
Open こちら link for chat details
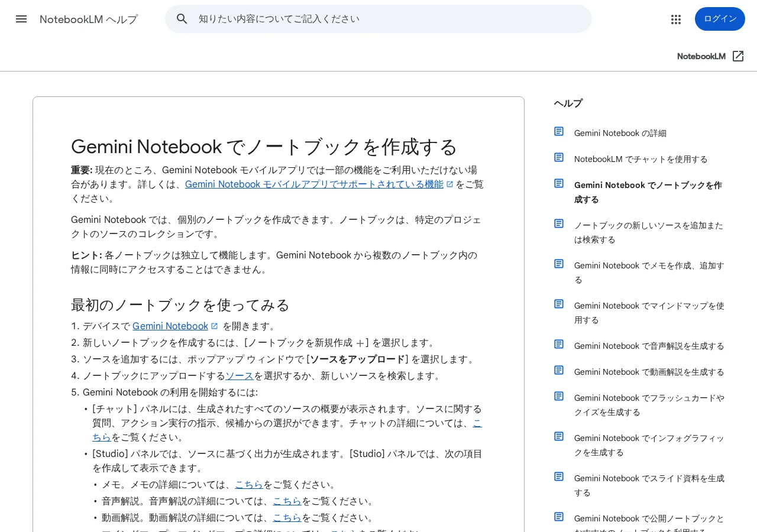(x=477, y=423)
